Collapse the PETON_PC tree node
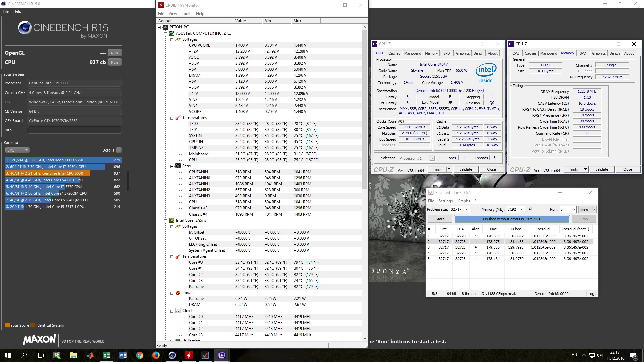644x362 pixels. click(x=159, y=27)
